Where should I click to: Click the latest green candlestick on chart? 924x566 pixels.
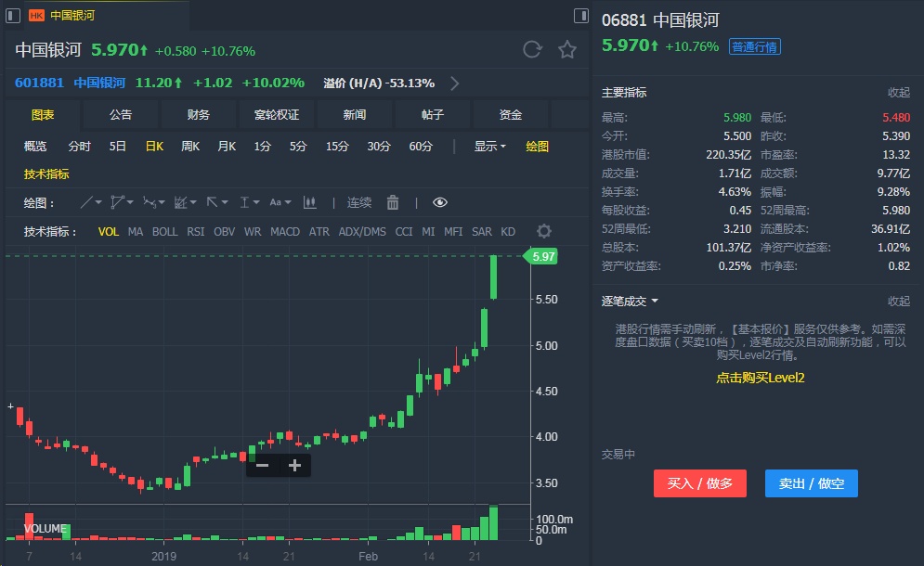493,277
